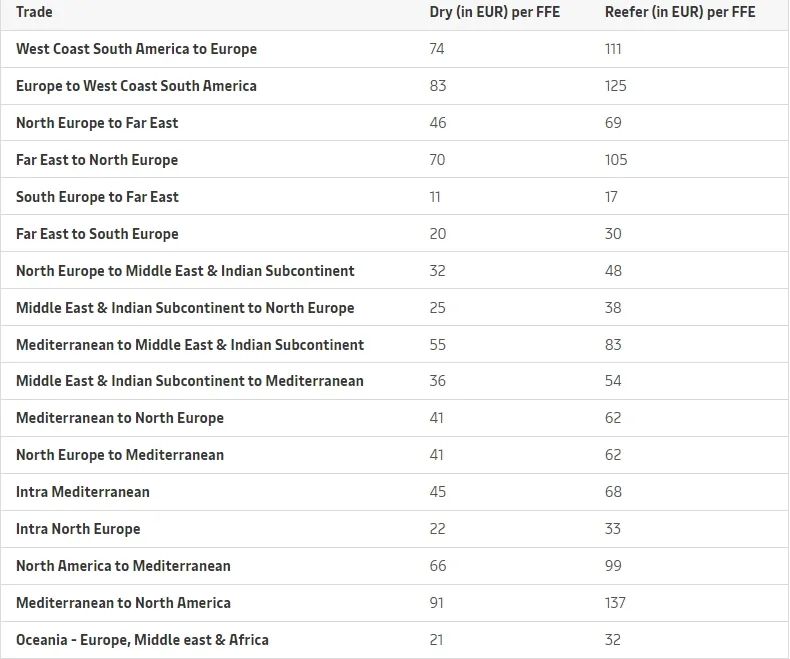Select the West Coast South America to Europe row
This screenshot has width=790, height=659.
coord(395,49)
